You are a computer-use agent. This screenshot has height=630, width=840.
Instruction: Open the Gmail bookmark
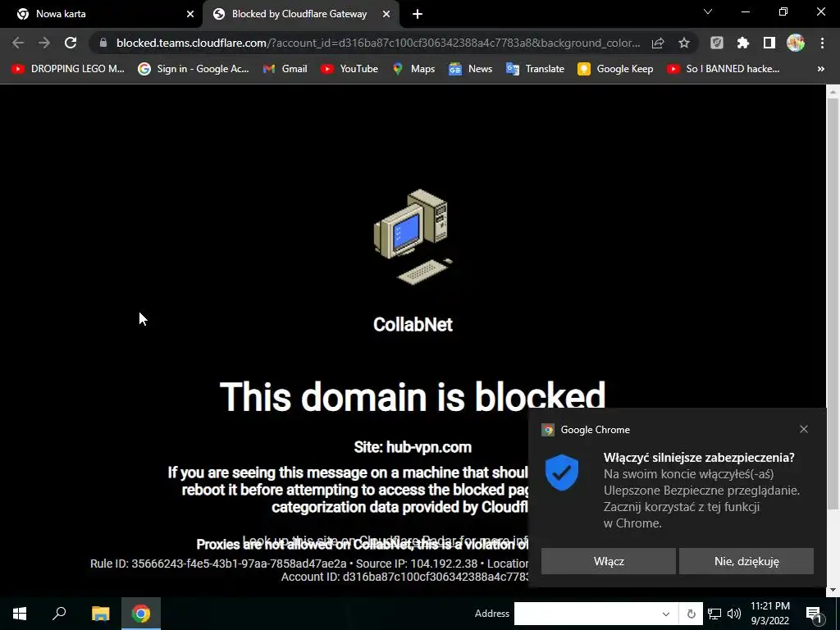click(x=285, y=69)
